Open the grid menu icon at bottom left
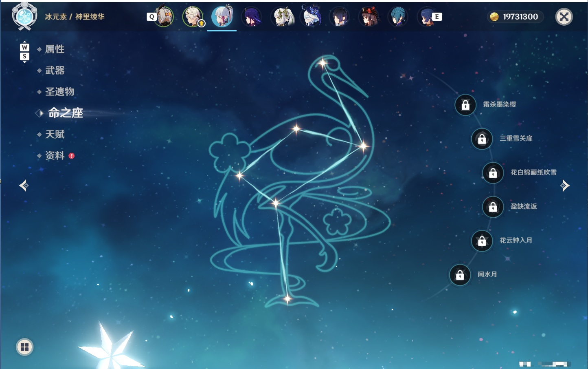 [24, 347]
